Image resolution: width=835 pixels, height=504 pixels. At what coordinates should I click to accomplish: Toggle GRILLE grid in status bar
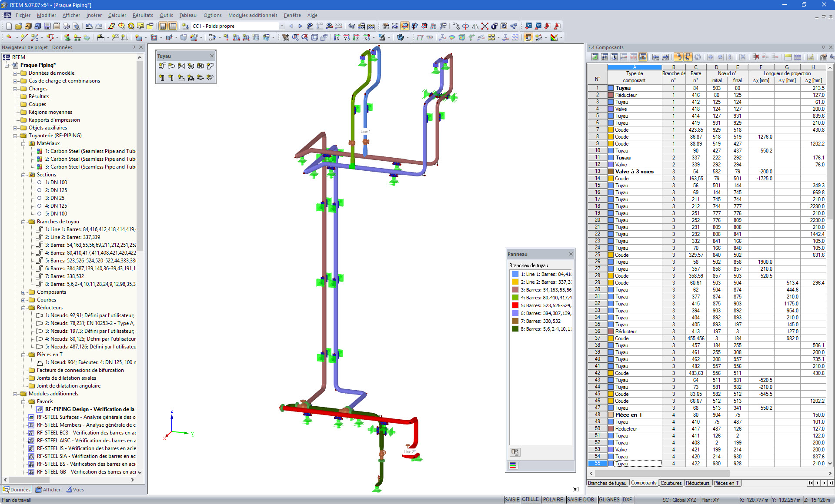(x=530, y=500)
